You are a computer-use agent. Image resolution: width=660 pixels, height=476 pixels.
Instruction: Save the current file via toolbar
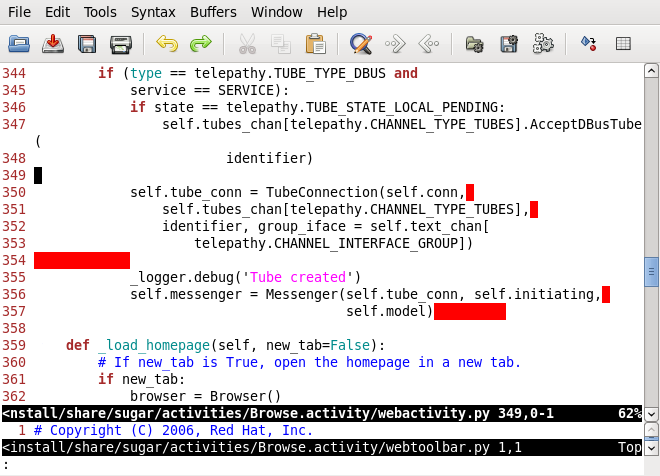[x=54, y=44]
